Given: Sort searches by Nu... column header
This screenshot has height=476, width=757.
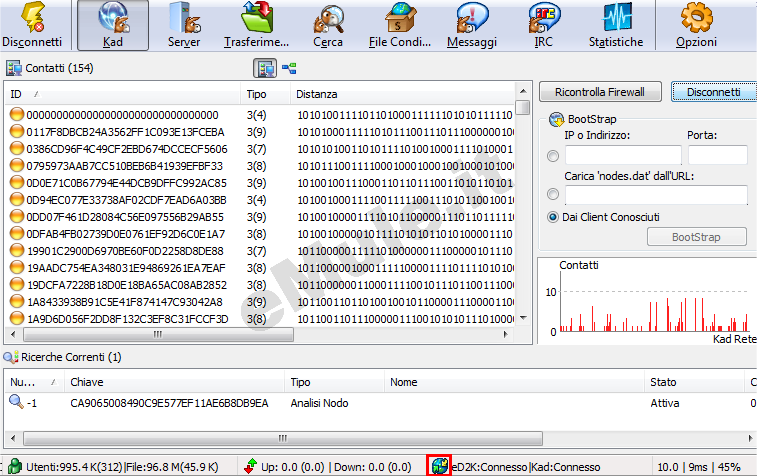Looking at the screenshot, I should click(x=34, y=382).
